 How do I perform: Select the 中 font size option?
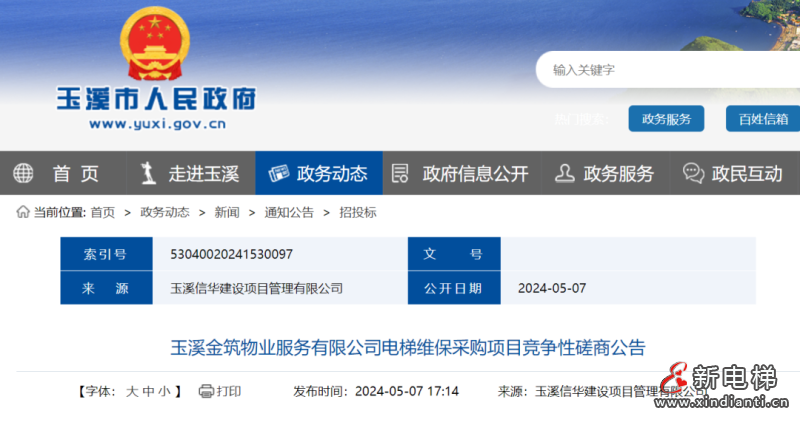[148, 391]
